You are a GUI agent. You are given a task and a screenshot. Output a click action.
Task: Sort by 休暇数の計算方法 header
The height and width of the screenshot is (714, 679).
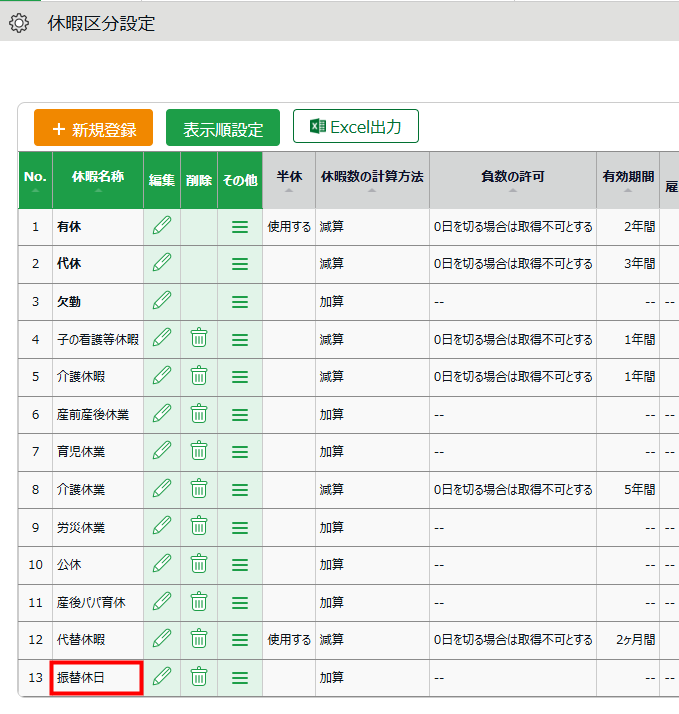coord(372,180)
